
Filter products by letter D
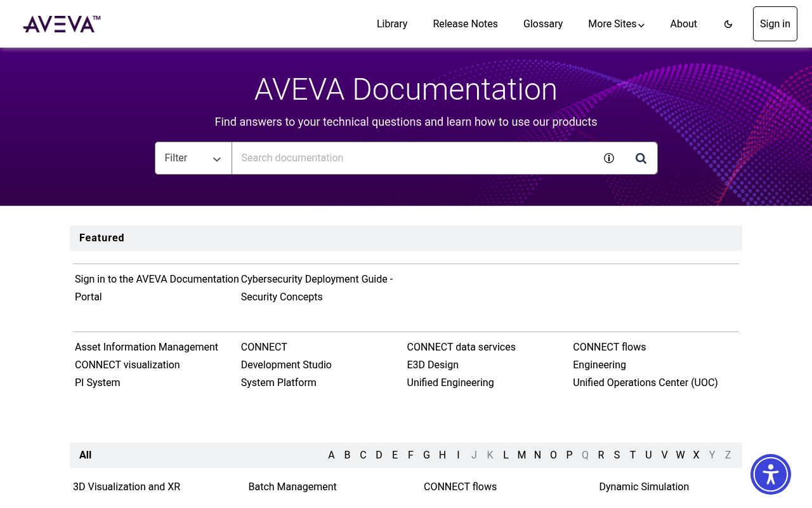[379, 455]
